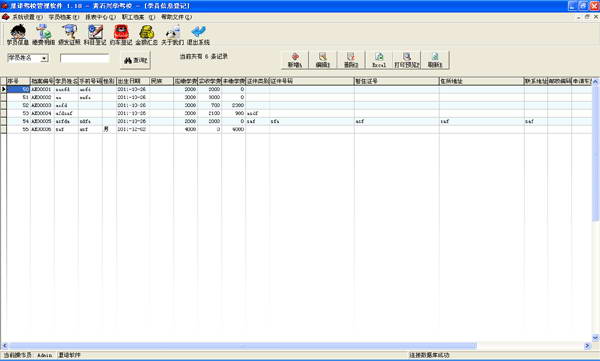Click the 编辑 edit record button
The width and height of the screenshot is (600, 361).
click(x=323, y=60)
